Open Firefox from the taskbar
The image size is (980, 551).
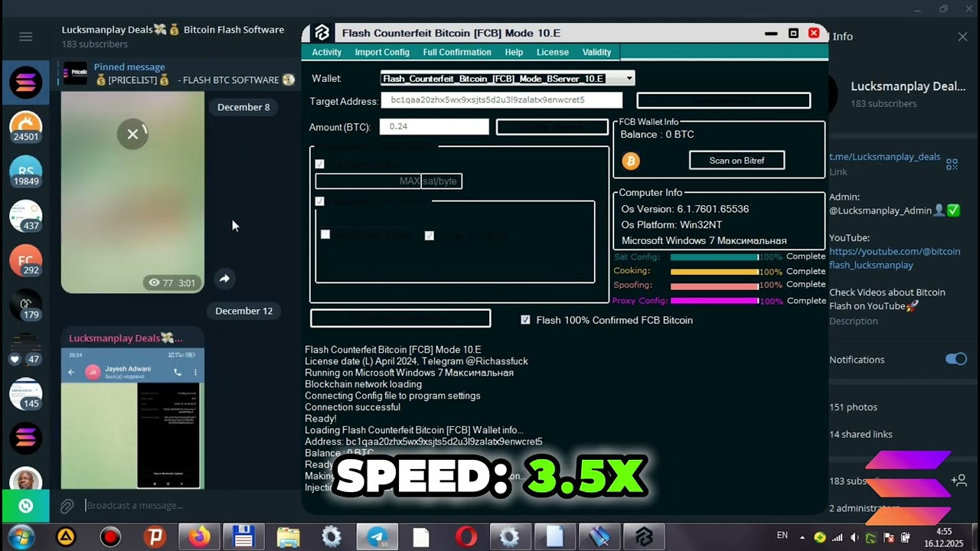click(x=200, y=537)
